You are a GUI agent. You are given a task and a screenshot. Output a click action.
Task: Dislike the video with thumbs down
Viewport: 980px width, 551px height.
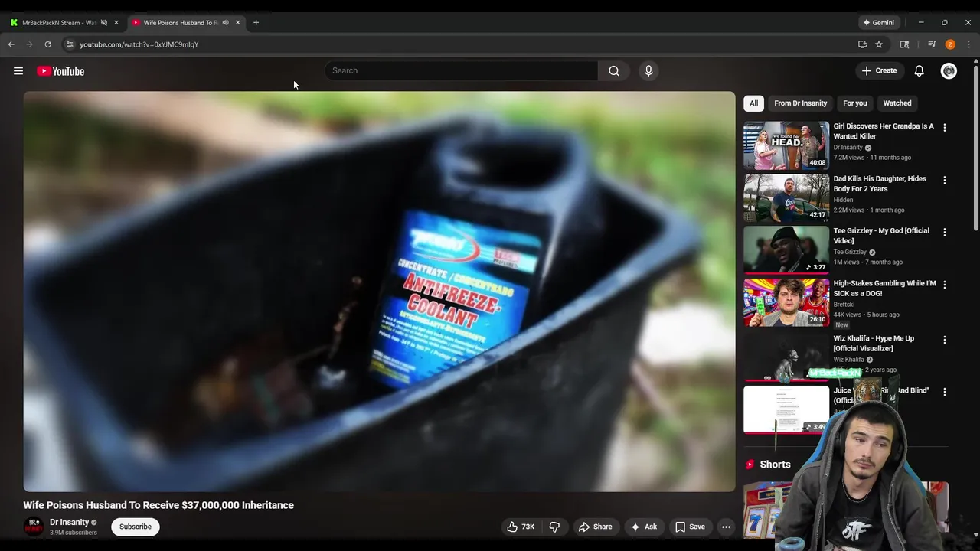point(554,527)
